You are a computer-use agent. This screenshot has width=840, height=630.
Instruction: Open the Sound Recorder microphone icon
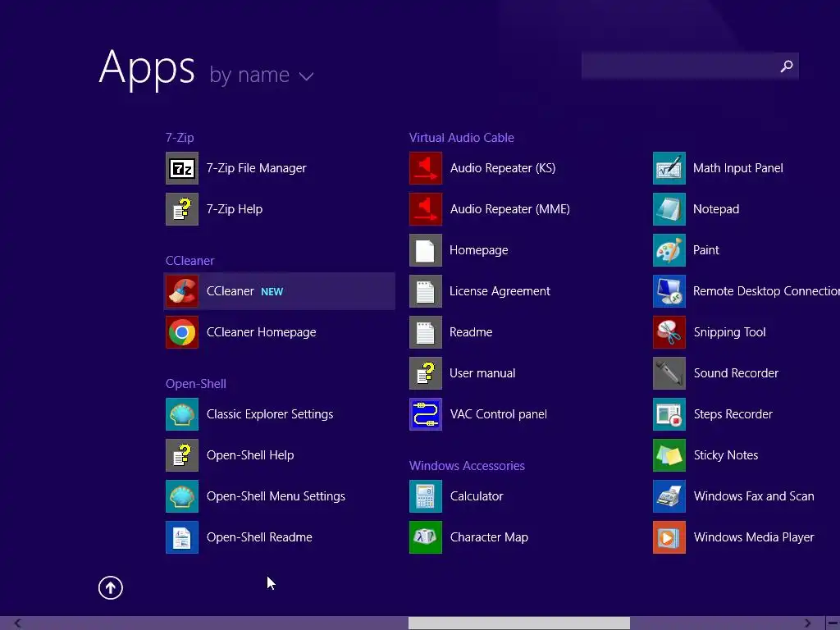click(669, 373)
